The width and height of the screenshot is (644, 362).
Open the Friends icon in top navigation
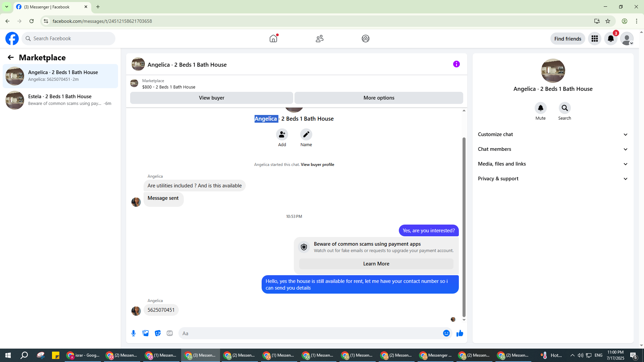pyautogui.click(x=320, y=39)
